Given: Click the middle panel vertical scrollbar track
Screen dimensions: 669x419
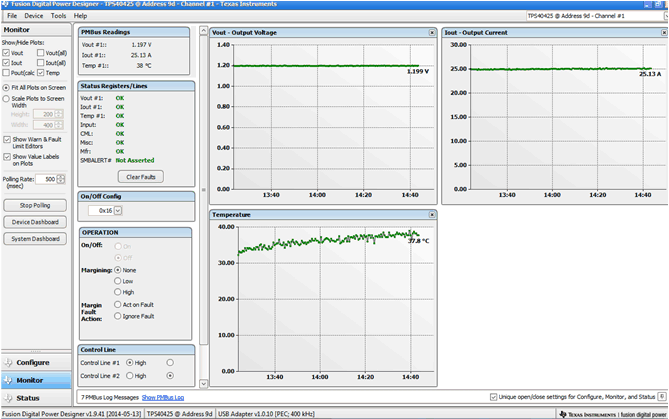Looking at the screenshot, I should [204, 207].
